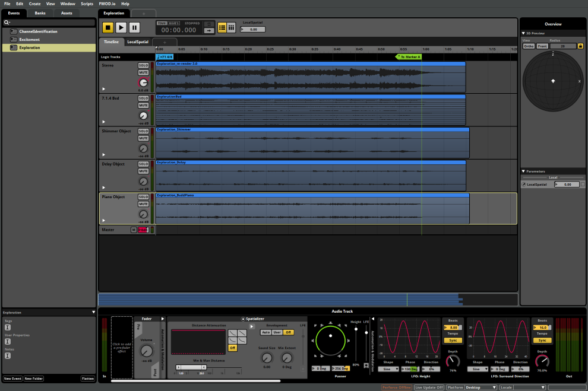The image size is (588, 391).
Task: Toggle the Sync button for LFO: Surround Direction
Action: pyautogui.click(x=542, y=341)
